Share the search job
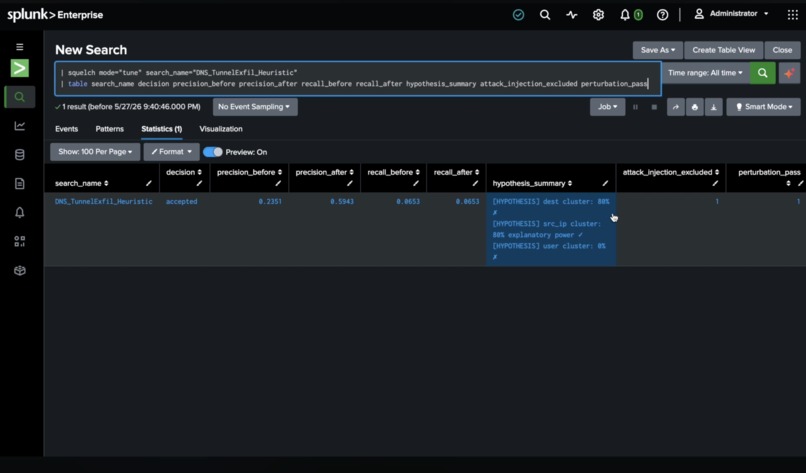Viewport: 806px width, 473px height. (675, 107)
